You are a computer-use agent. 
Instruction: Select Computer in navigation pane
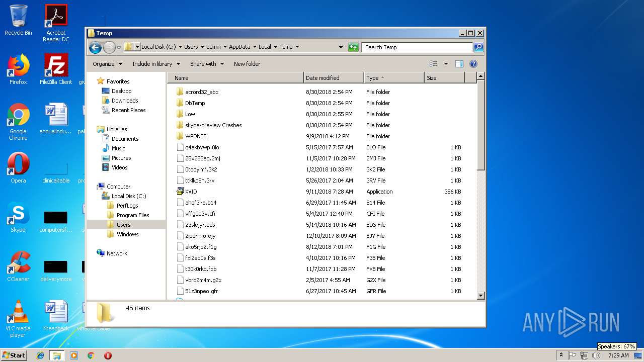tap(118, 187)
